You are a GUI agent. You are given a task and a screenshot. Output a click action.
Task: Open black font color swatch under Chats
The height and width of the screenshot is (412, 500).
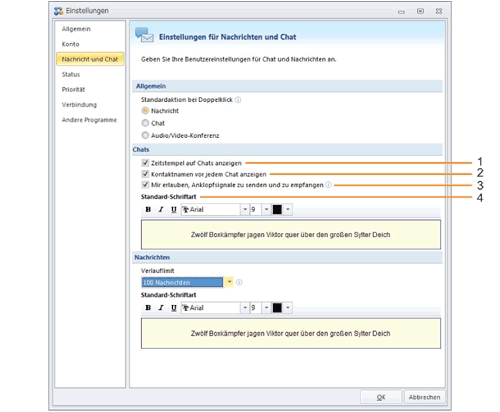pyautogui.click(x=277, y=209)
